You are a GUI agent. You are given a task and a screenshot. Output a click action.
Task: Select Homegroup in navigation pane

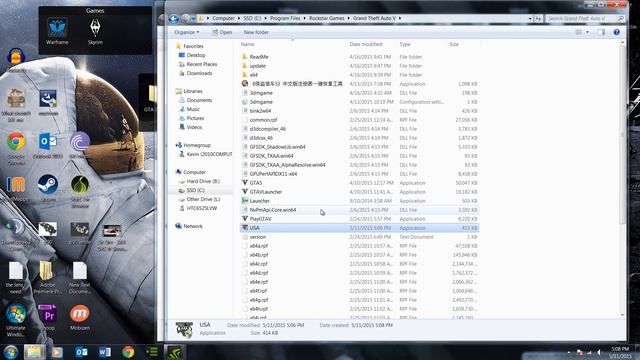(x=197, y=145)
